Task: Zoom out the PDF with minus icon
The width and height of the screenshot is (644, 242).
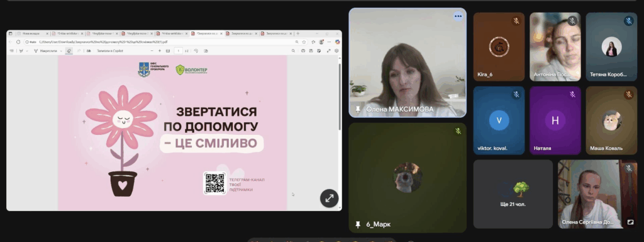Action: (x=152, y=50)
